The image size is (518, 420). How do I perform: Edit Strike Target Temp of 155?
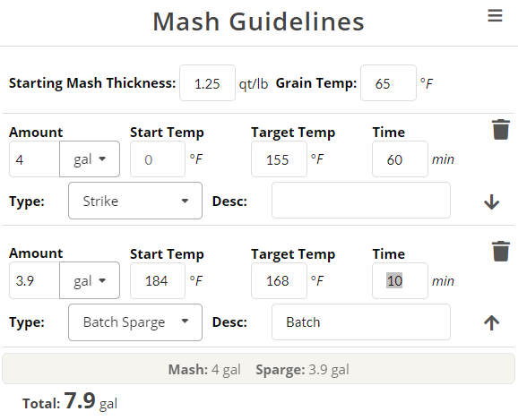[279, 159]
